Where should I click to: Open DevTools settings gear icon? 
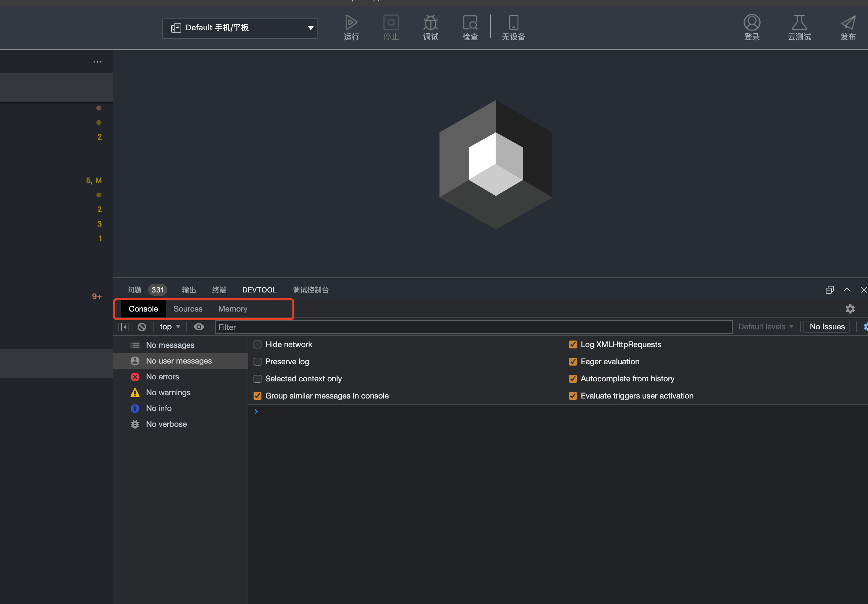coord(850,309)
